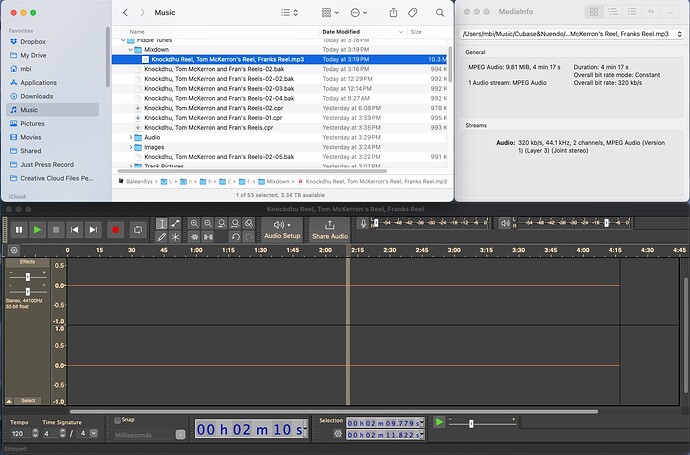Viewport: 690px width, 455px height.
Task: Click the Finder Edit Tags icon
Action: 413,13
